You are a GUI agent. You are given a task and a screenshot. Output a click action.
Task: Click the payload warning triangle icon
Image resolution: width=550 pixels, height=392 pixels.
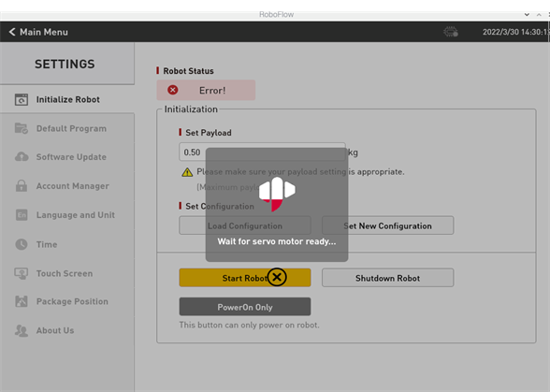click(x=187, y=172)
